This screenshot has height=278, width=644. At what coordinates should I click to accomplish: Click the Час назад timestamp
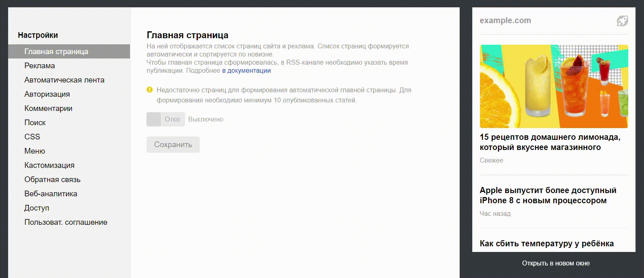tap(495, 214)
